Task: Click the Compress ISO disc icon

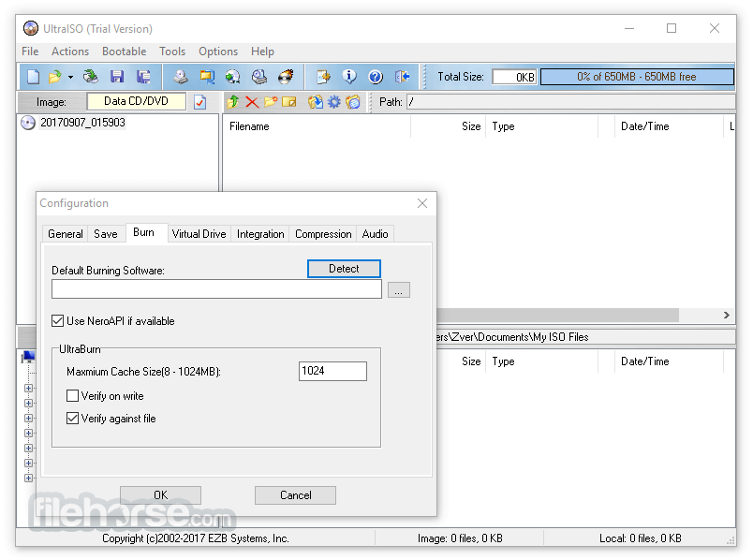Action: click(233, 77)
